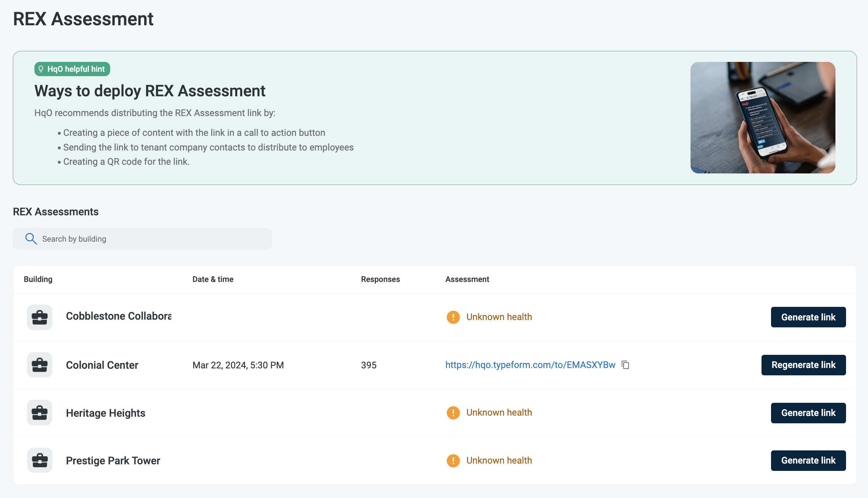Click the 395 responses value

[x=369, y=365]
